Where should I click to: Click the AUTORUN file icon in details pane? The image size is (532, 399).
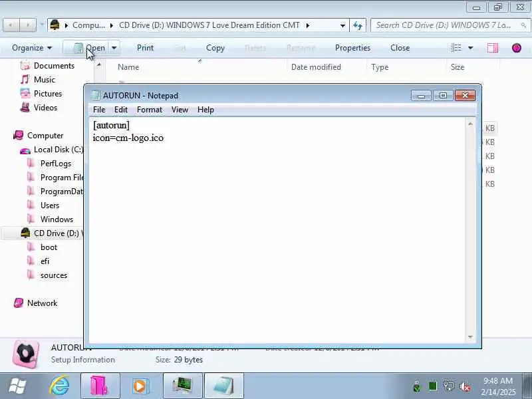tap(26, 354)
